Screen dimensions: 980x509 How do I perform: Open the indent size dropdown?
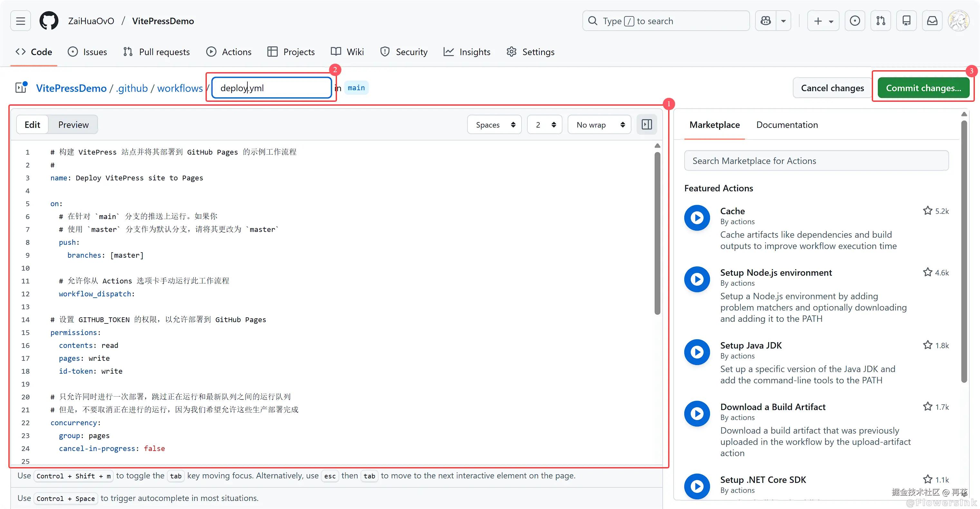coord(544,125)
